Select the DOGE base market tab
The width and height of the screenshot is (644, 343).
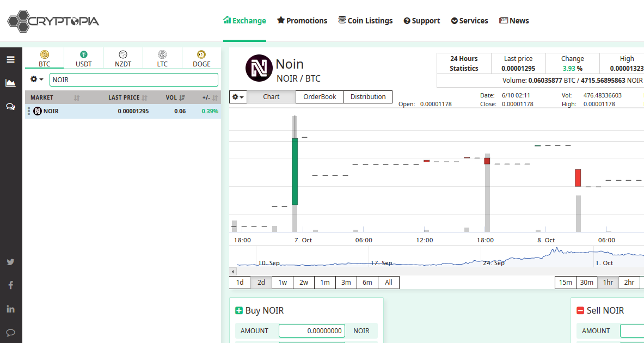[201, 58]
